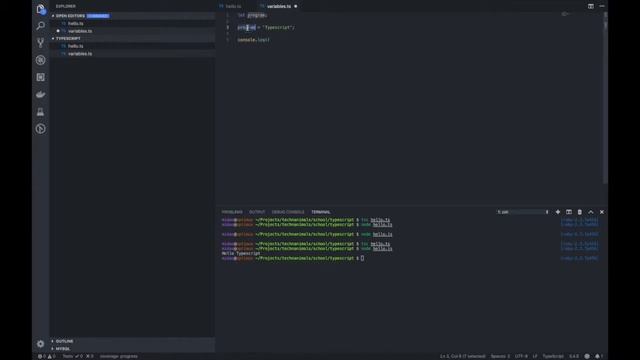
Task: Split the terminal pane
Action: [569, 212]
